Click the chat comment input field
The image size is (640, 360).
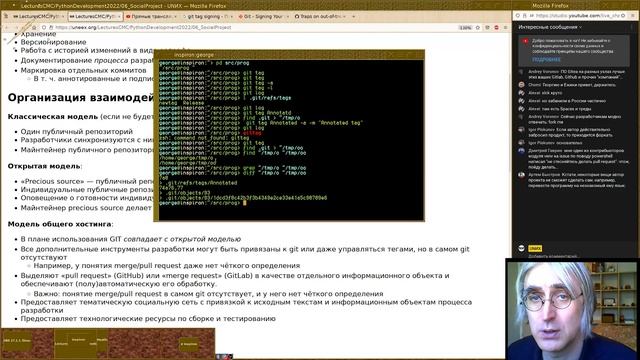(553, 256)
